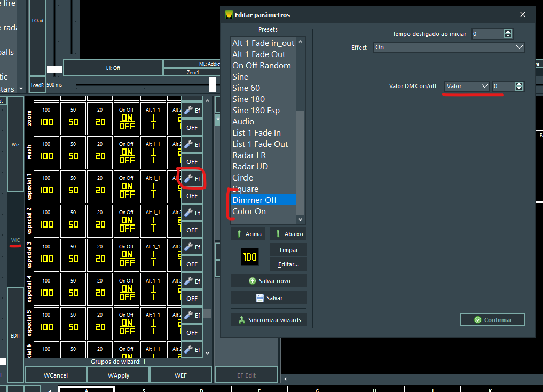Click the green down arrow Abaixo icon
The image size is (543, 392).
(x=279, y=233)
